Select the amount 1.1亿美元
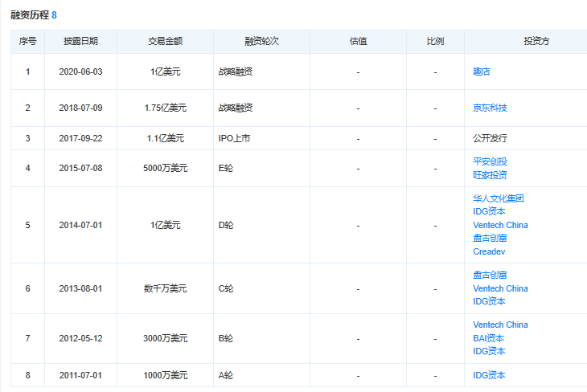The image size is (587, 392). pyautogui.click(x=165, y=138)
